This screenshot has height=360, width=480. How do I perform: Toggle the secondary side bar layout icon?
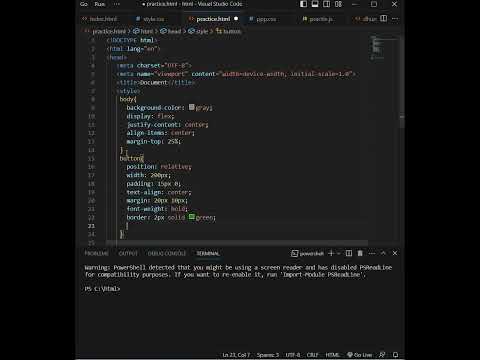click(327, 4)
